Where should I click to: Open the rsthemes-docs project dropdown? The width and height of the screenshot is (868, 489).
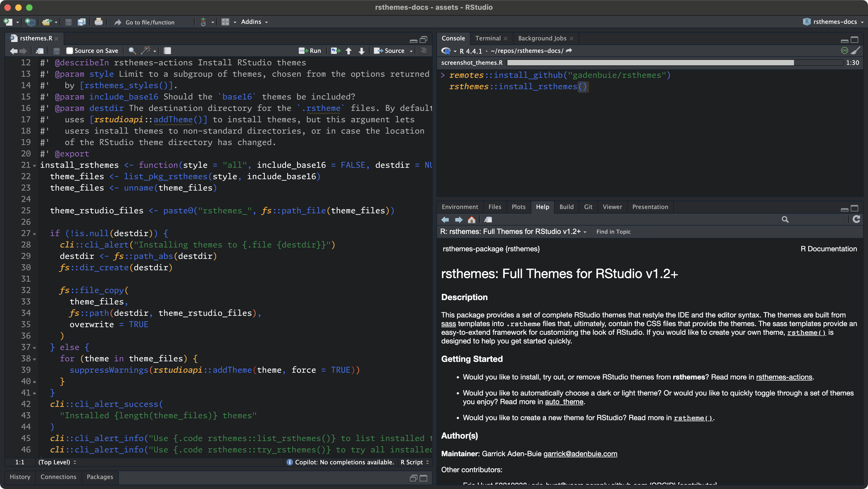coord(834,22)
